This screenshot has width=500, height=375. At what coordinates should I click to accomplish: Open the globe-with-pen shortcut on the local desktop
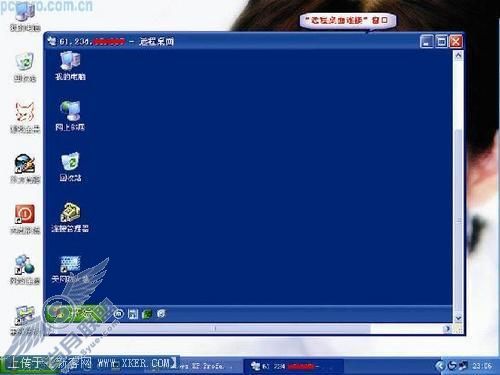pos(25,168)
